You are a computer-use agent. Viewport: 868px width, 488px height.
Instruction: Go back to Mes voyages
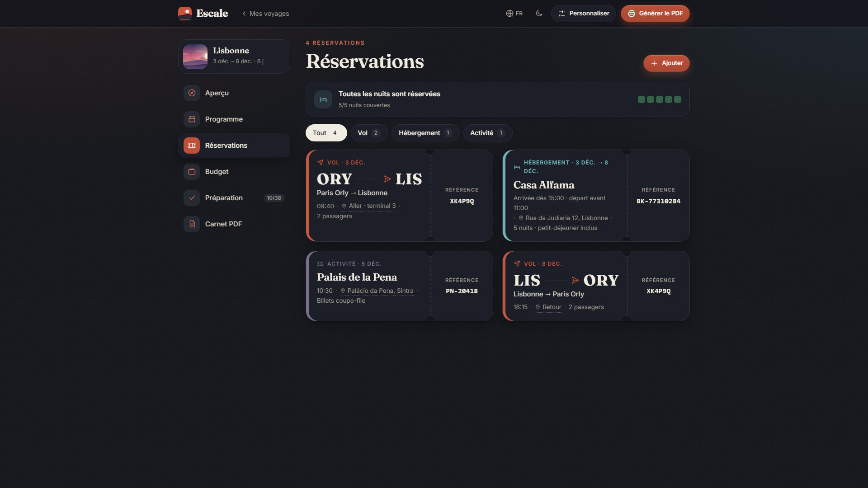[x=266, y=14]
